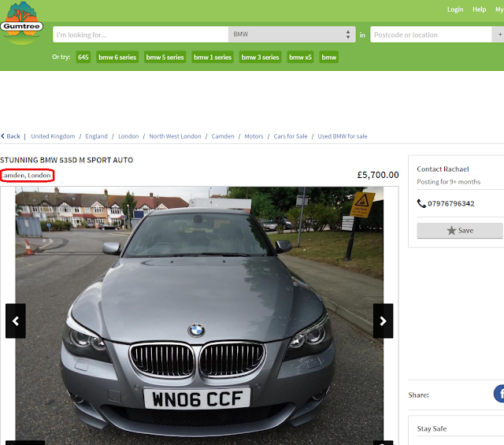This screenshot has height=445, width=504.
Task: Save this listing with star button
Action: [x=460, y=231]
